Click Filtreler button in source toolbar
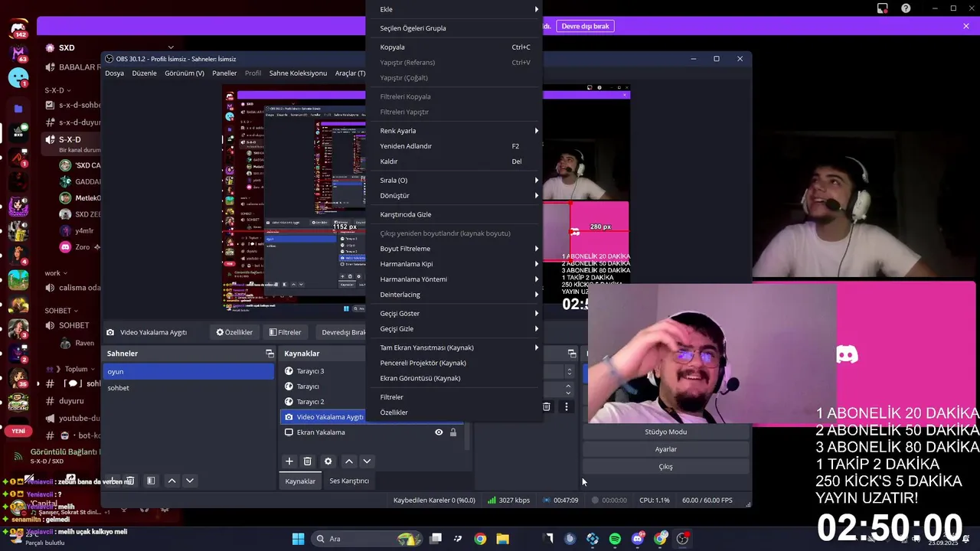 pyautogui.click(x=285, y=333)
